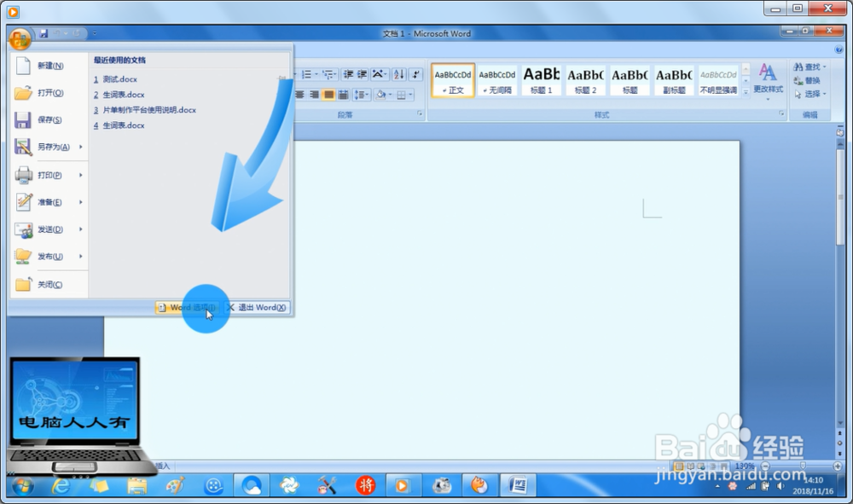This screenshot has height=504, width=853.
Task: Open the styles pane dialog launcher
Action: 781,113
